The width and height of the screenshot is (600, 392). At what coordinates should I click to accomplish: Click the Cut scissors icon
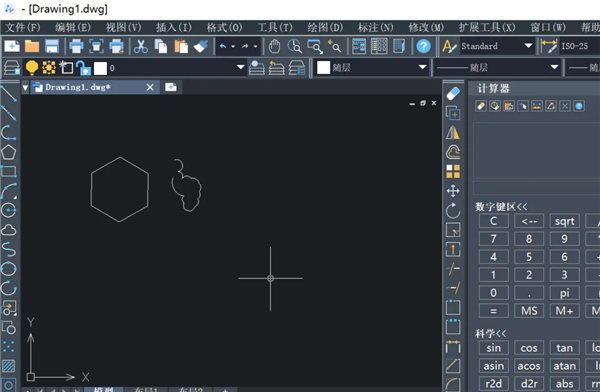point(141,47)
